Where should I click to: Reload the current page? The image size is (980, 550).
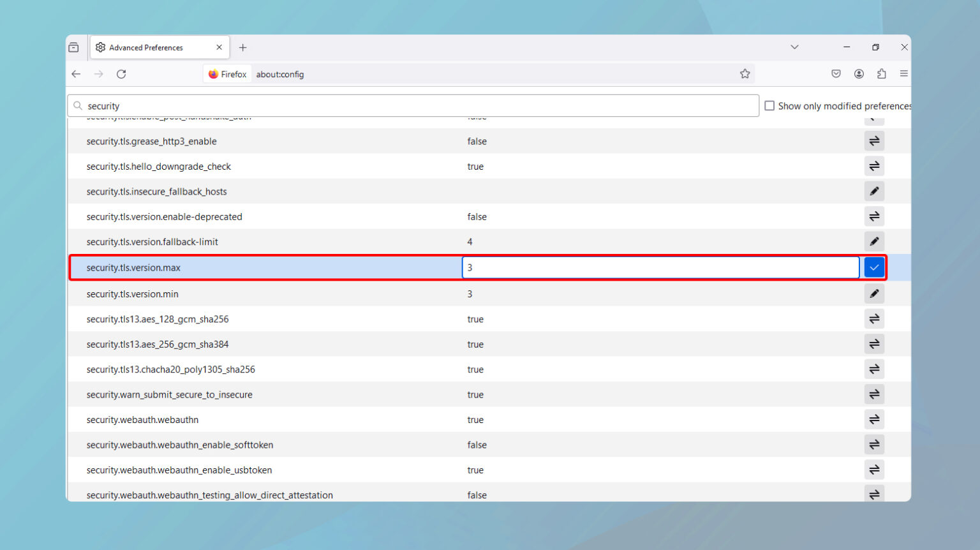121,74
